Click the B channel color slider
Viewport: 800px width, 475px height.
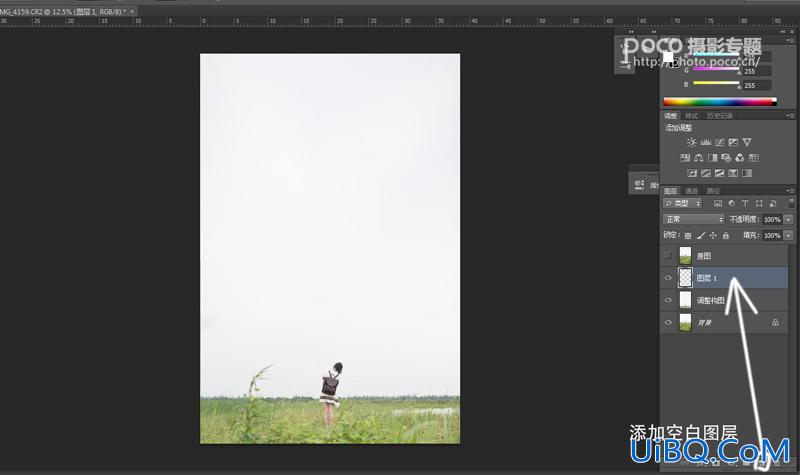(716, 83)
